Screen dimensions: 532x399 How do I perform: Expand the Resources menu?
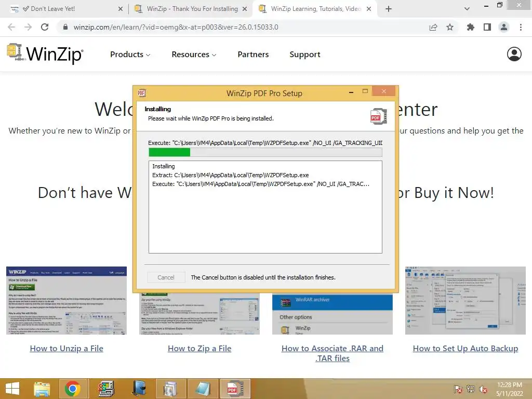click(x=194, y=54)
